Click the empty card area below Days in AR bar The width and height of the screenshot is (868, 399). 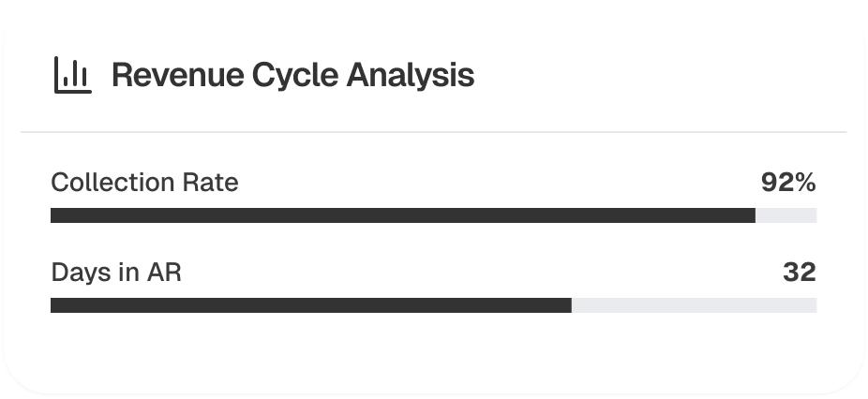click(x=433, y=351)
